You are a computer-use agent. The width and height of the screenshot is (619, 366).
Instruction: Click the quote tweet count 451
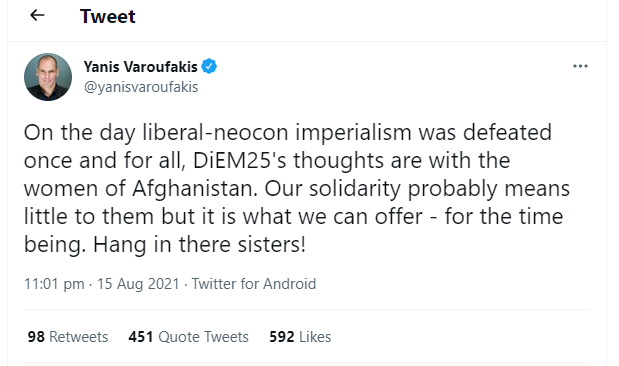point(141,337)
